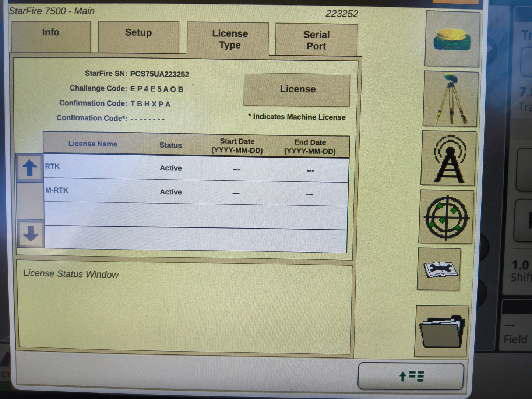
Task: Click the StarFire 7500 - Main title
Action: pos(52,11)
